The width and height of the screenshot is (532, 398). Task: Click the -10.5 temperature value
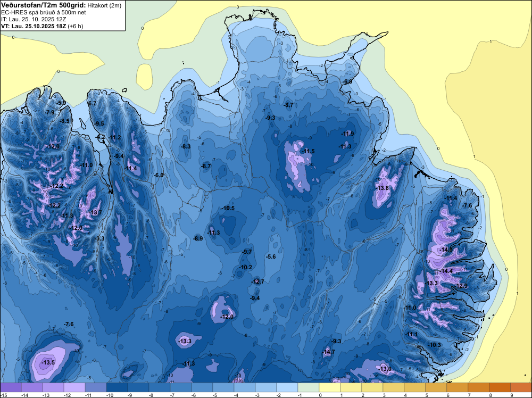point(228,208)
